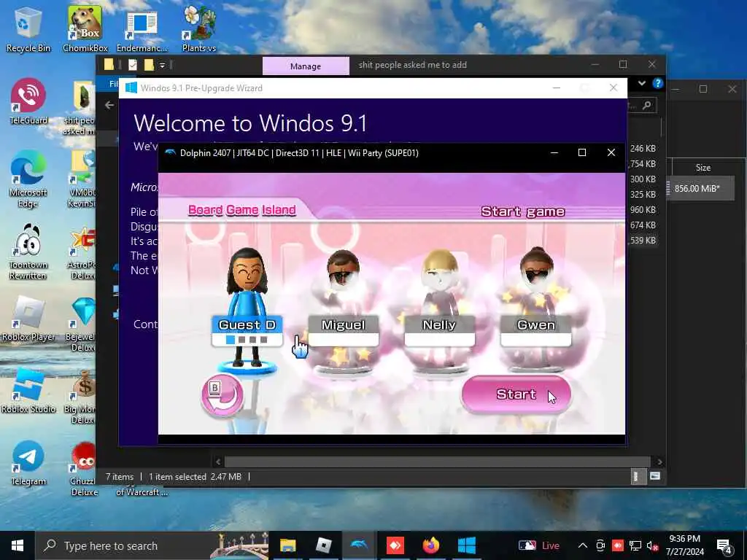Image resolution: width=747 pixels, height=560 pixels.
Task: Open the Bejeweled Deluxe desktop icon
Action: click(x=82, y=324)
